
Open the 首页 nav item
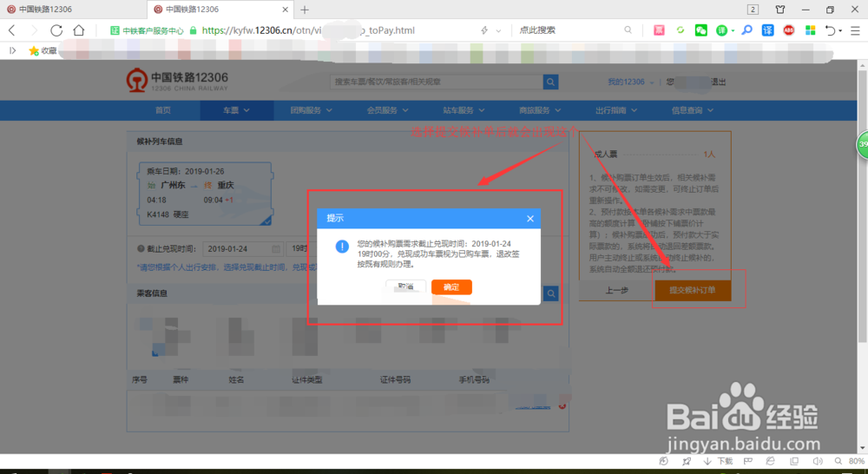click(163, 110)
